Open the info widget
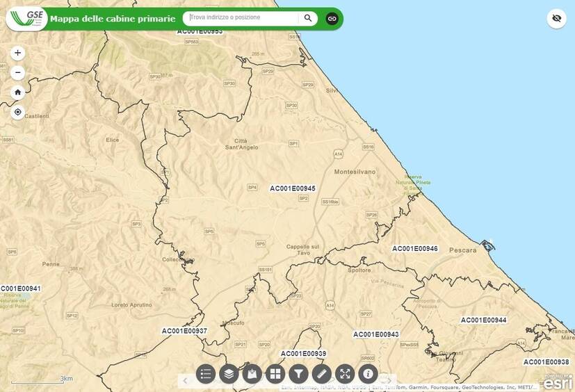Viewport: 575px width, 392px height. (368, 374)
